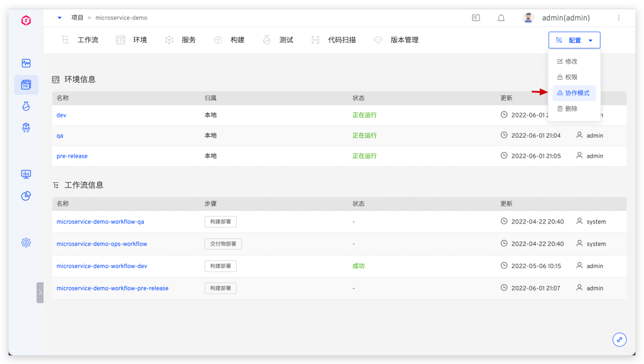Open the documentation book icon
The width and height of the screenshot is (644, 364).
[x=476, y=18]
